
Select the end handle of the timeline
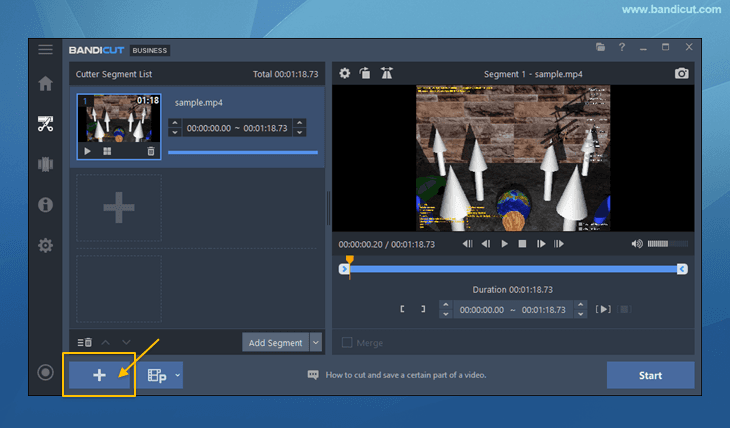pos(682,269)
